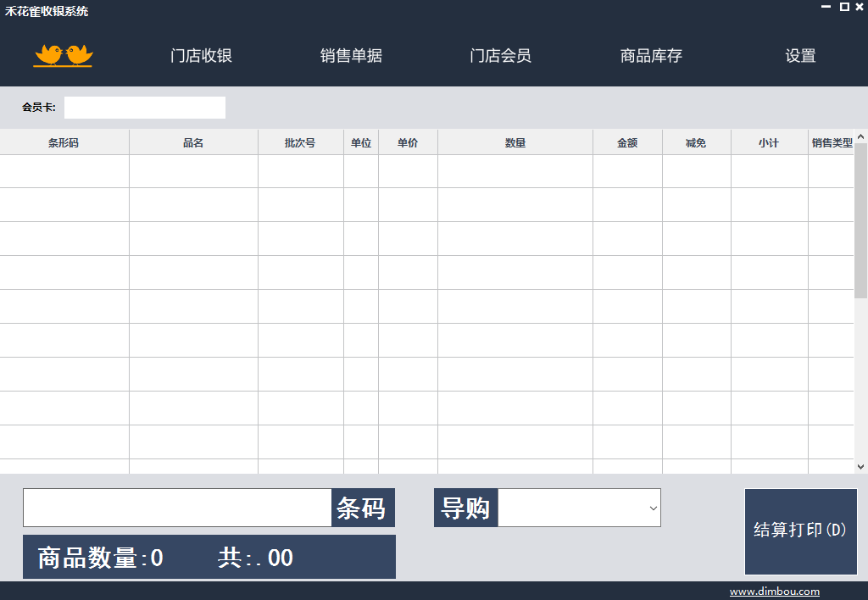Click the orange twin-birds logo icon
The height and width of the screenshot is (600, 868).
(x=63, y=55)
